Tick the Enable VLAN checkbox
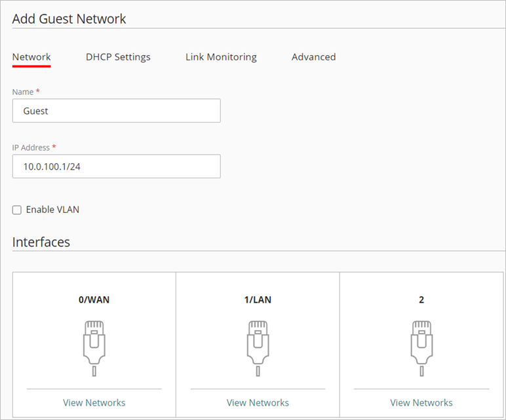 pyautogui.click(x=17, y=210)
